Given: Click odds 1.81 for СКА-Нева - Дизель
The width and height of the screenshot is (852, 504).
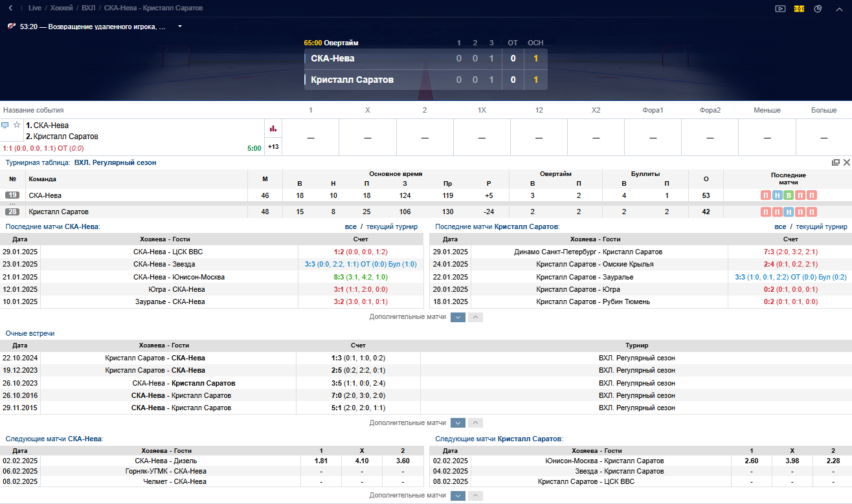Looking at the screenshot, I should (320, 461).
